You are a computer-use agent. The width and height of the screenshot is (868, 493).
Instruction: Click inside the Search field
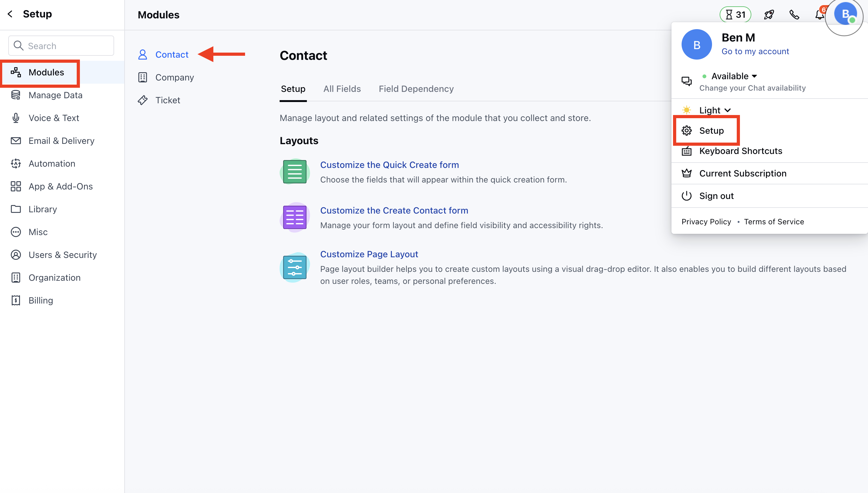pos(61,45)
